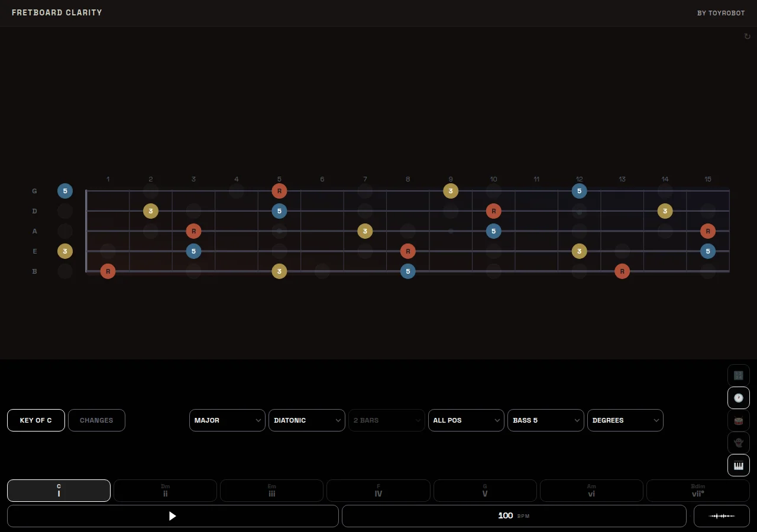Click the root note marker at fret 3
Viewport: 757px width, 532px height.
pyautogui.click(x=193, y=231)
